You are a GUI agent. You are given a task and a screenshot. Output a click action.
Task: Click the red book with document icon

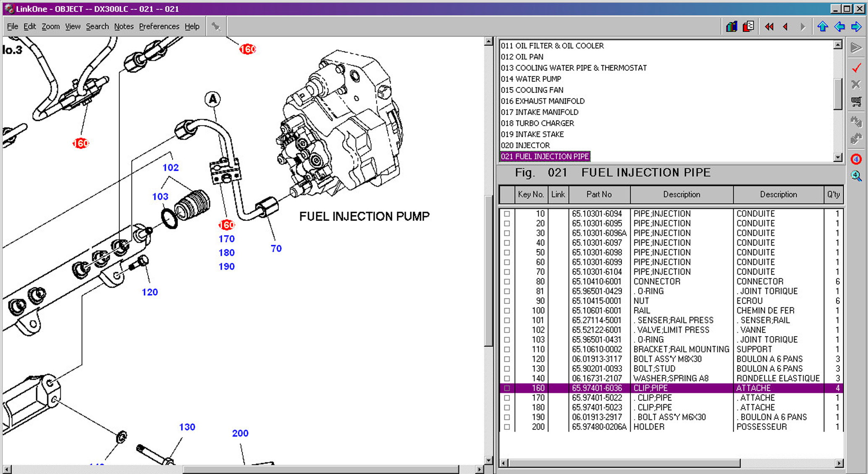point(748,27)
